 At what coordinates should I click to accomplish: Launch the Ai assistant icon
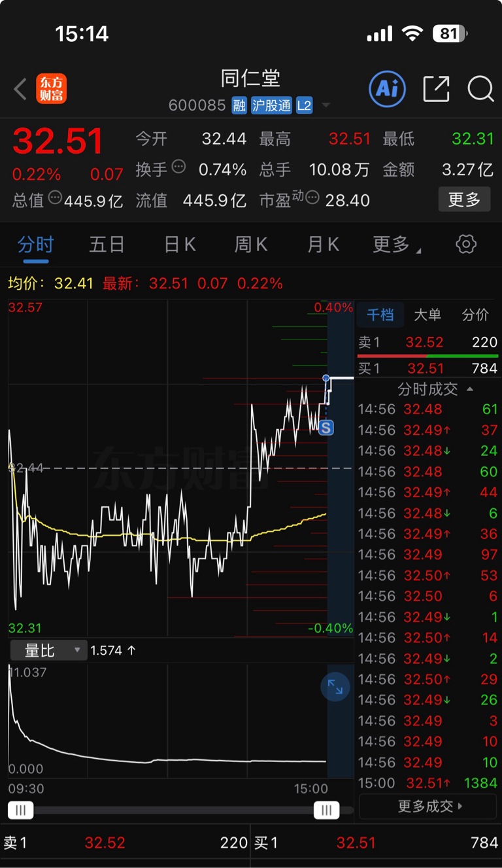pyautogui.click(x=388, y=89)
